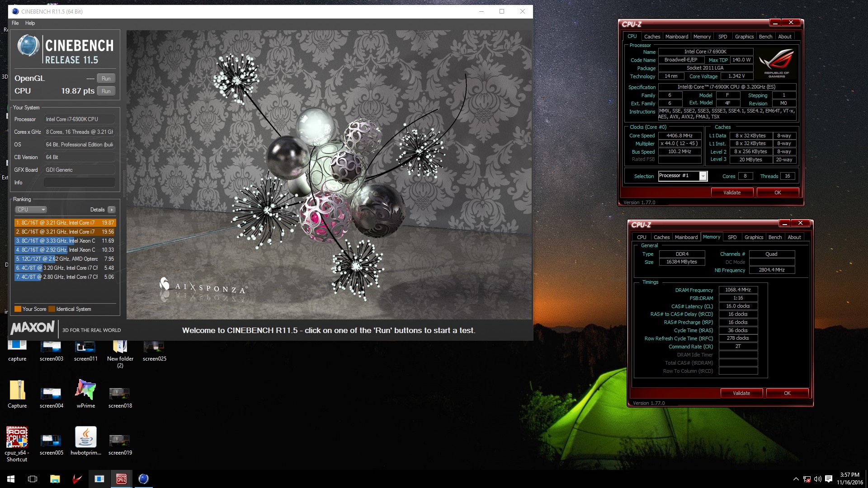Open screen011 desktop icon
Image resolution: width=868 pixels, height=488 pixels.
point(85,351)
